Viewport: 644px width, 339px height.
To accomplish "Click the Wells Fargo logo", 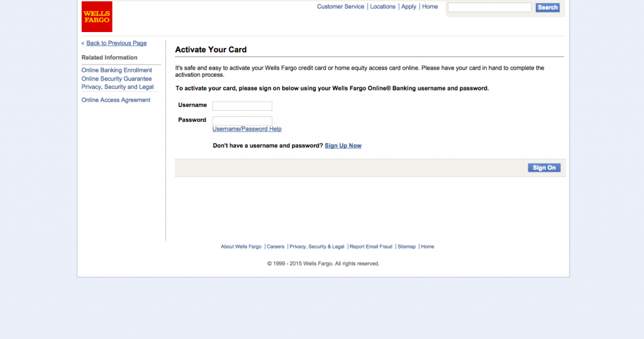I will pyautogui.click(x=97, y=16).
